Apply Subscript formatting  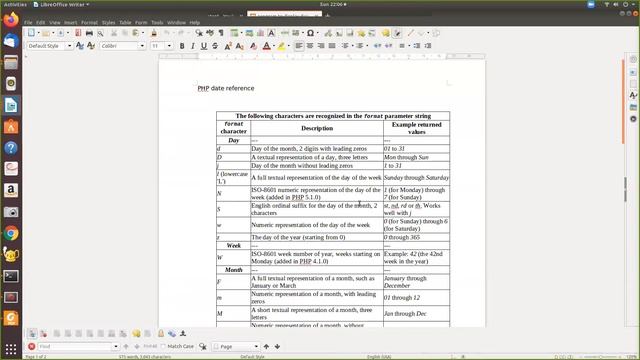tap(240, 46)
